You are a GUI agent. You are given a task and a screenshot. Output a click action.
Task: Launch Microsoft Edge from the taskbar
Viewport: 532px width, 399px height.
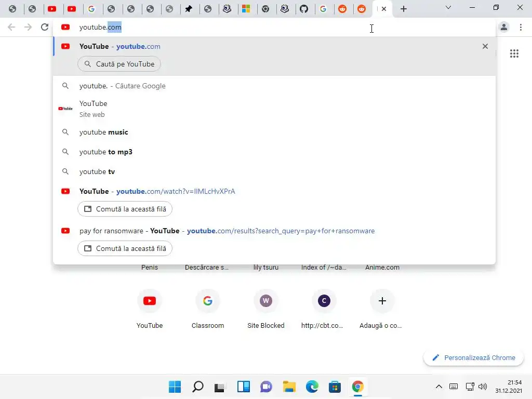[x=312, y=387]
